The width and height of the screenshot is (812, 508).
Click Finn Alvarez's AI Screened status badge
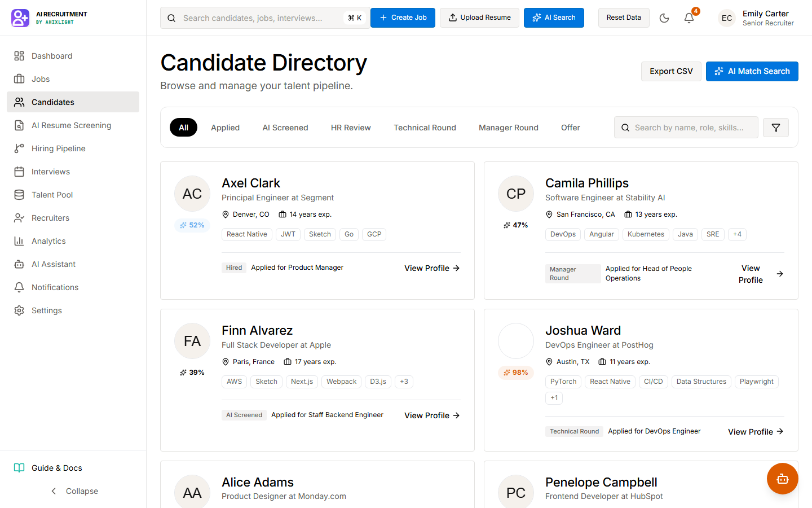[x=244, y=415]
